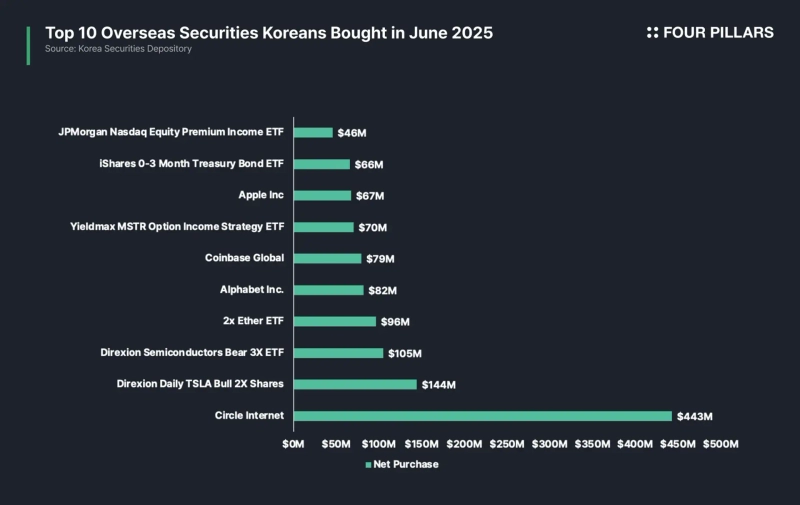Click the Yieldmax MSTR Option Income Strategy label
The height and width of the screenshot is (505, 800).
click(x=177, y=227)
